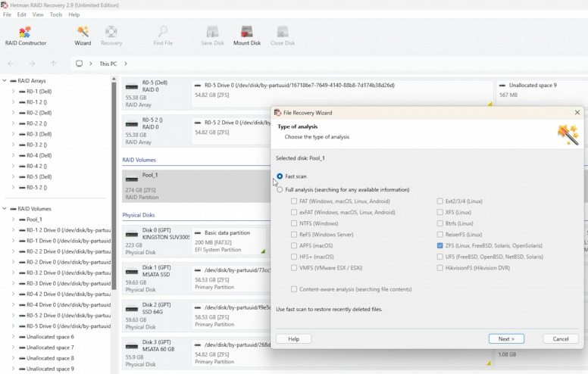Go up one level arrow

coord(53,64)
